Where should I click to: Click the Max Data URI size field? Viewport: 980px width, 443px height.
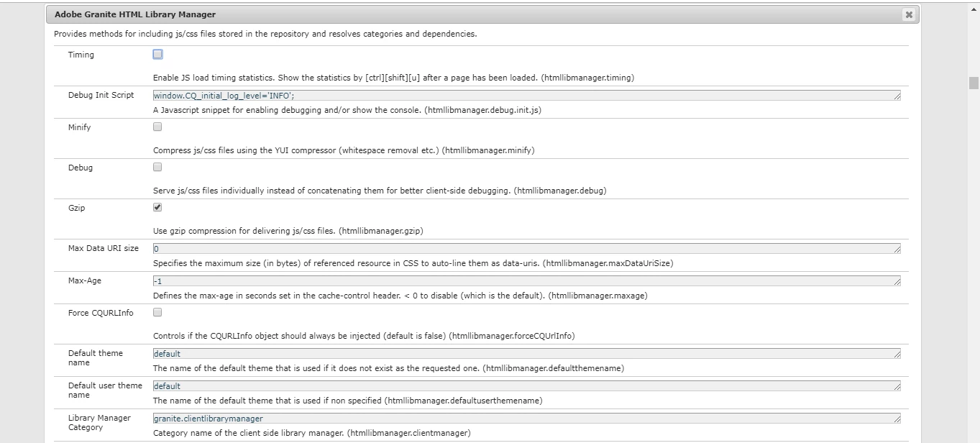click(x=526, y=248)
